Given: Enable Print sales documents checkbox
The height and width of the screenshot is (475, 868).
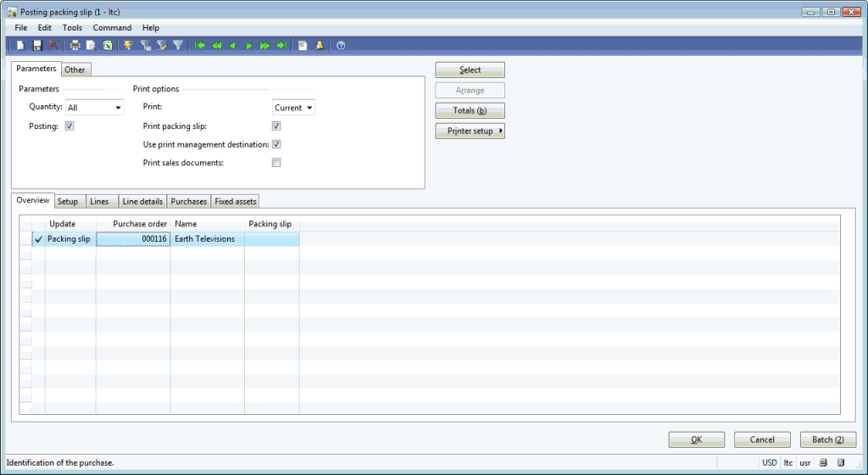Looking at the screenshot, I should pos(276,163).
